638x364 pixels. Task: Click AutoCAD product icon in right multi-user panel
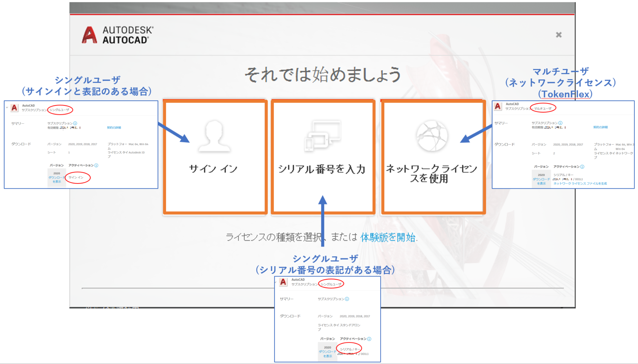tap(498, 106)
